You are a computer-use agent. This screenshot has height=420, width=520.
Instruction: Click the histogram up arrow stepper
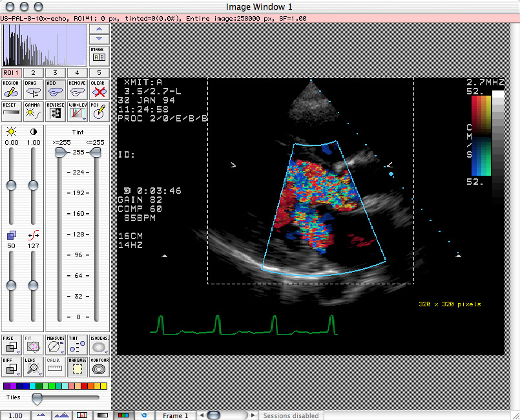tap(99, 30)
